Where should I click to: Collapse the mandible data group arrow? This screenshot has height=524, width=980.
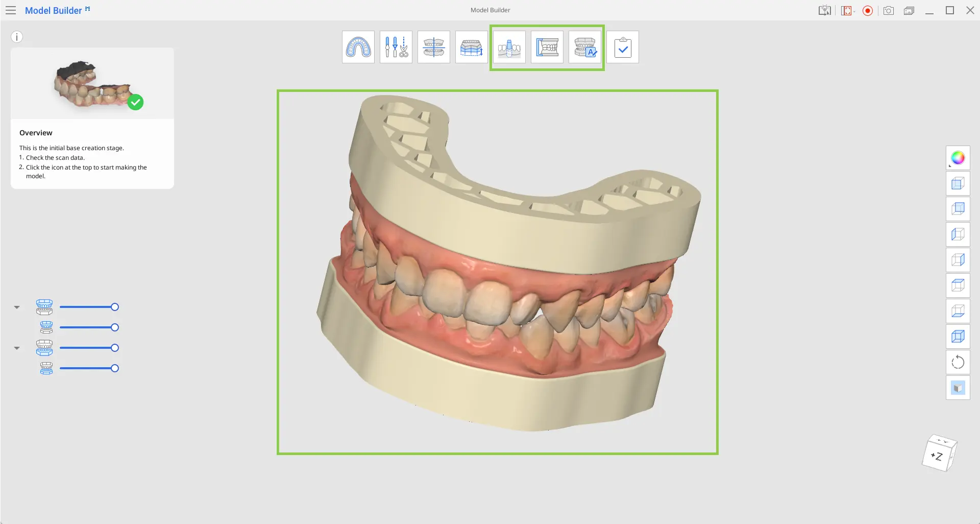[x=17, y=348]
